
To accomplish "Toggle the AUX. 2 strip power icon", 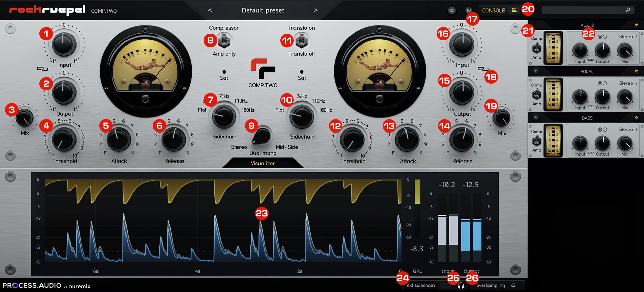I will [636, 25].
